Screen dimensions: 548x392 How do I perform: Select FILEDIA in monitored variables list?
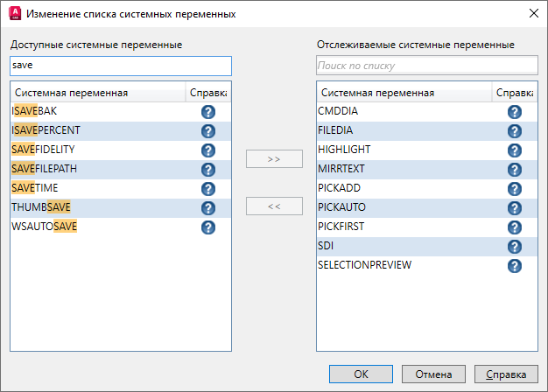coord(334,130)
